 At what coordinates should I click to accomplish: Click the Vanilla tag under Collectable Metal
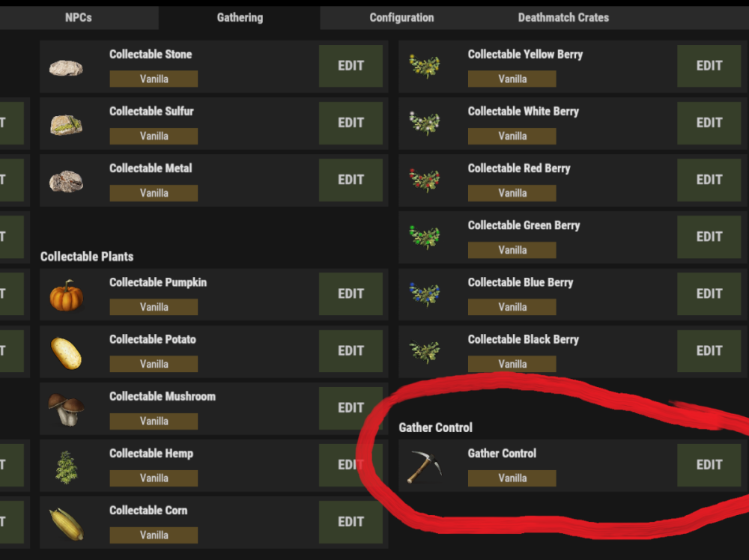(154, 193)
